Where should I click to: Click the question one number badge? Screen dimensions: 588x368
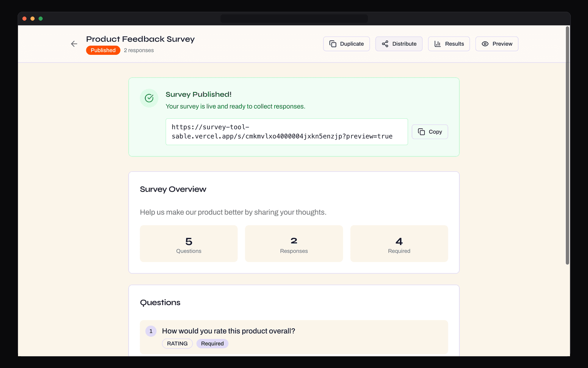pyautogui.click(x=151, y=331)
